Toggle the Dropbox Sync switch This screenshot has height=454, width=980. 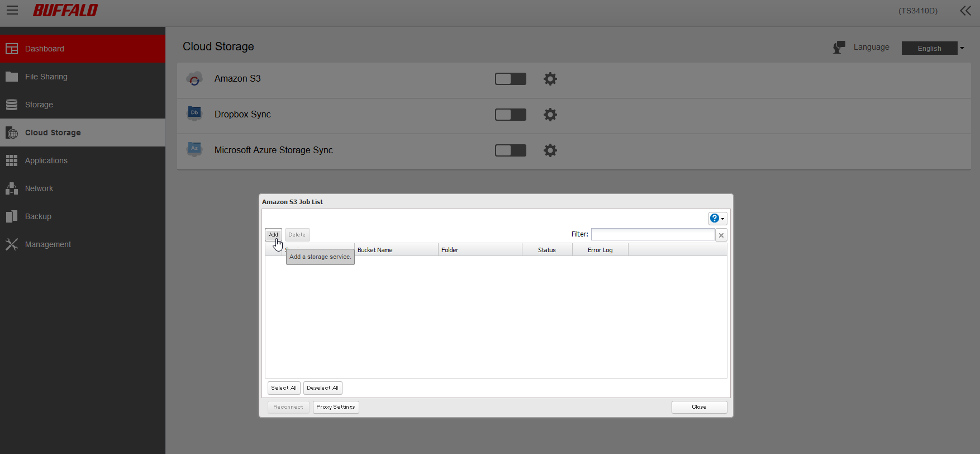click(x=511, y=115)
